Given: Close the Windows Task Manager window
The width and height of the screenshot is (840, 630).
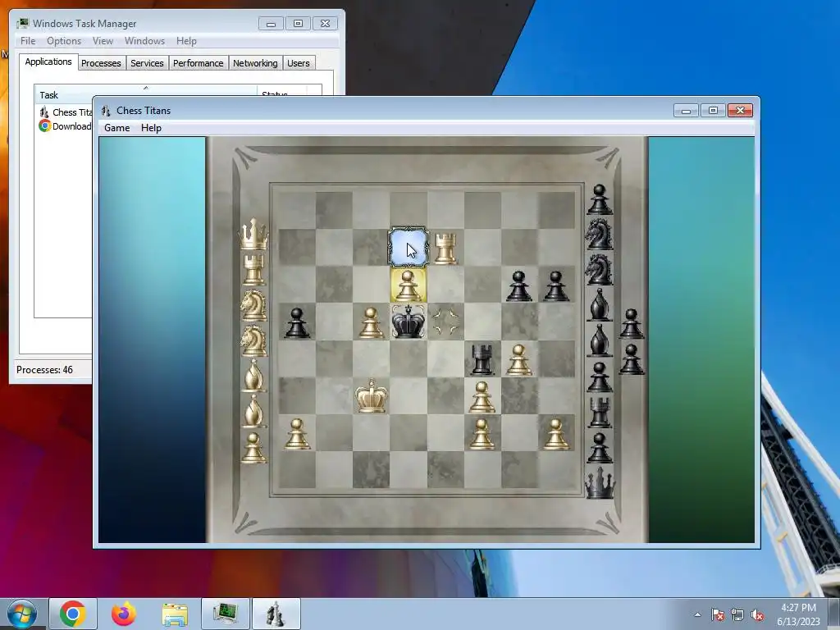Looking at the screenshot, I should pos(325,24).
